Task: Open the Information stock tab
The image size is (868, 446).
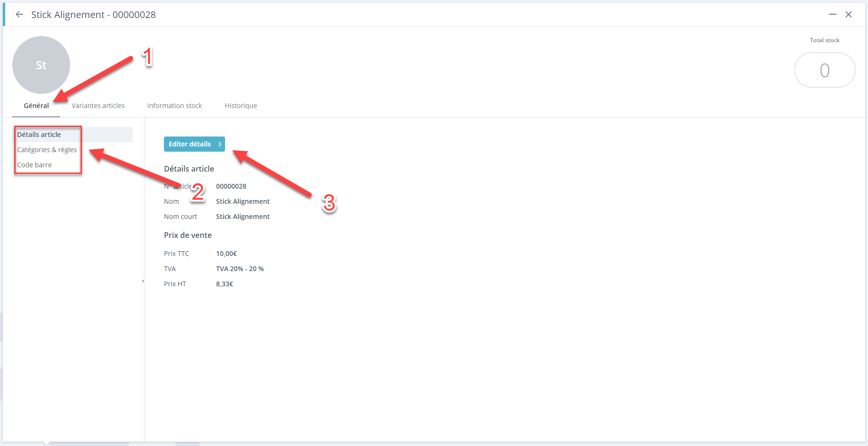Action: [x=174, y=106]
